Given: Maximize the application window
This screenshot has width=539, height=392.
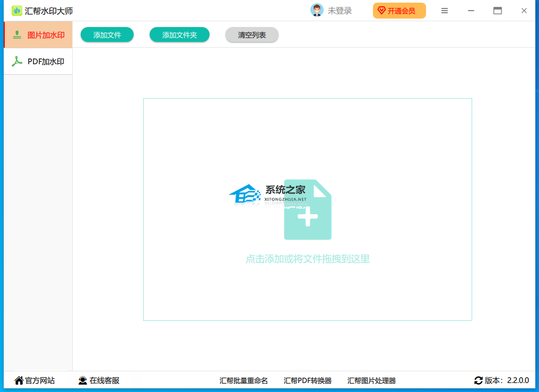Looking at the screenshot, I should click(x=498, y=11).
